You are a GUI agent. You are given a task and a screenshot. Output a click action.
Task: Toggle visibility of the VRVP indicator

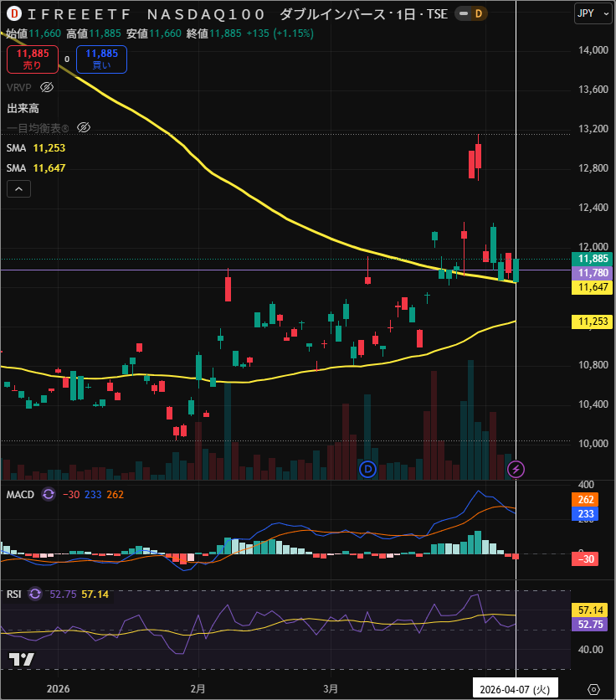point(47,87)
